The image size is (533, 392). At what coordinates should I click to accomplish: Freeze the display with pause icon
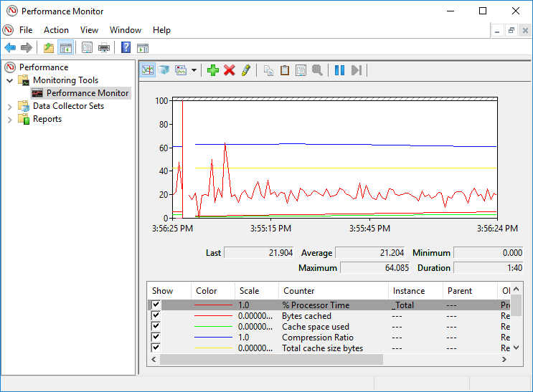point(339,70)
